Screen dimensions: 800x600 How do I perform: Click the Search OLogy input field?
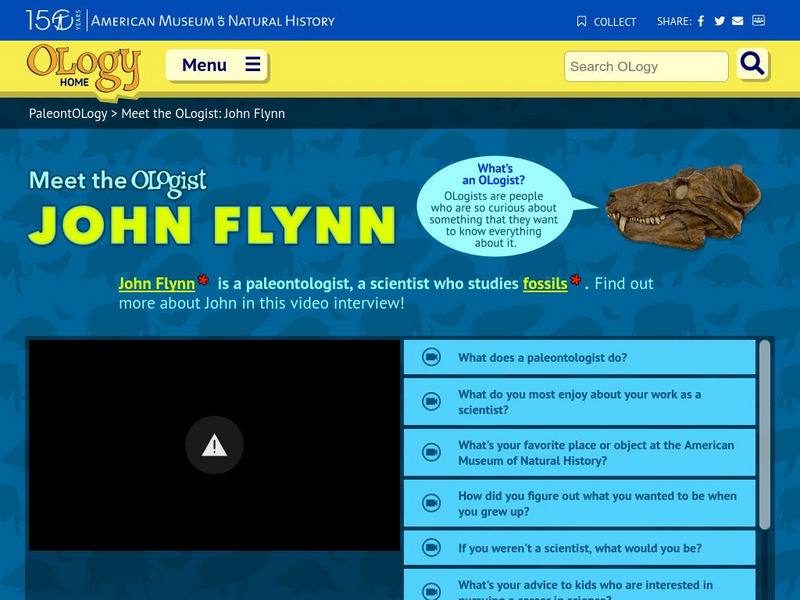646,66
